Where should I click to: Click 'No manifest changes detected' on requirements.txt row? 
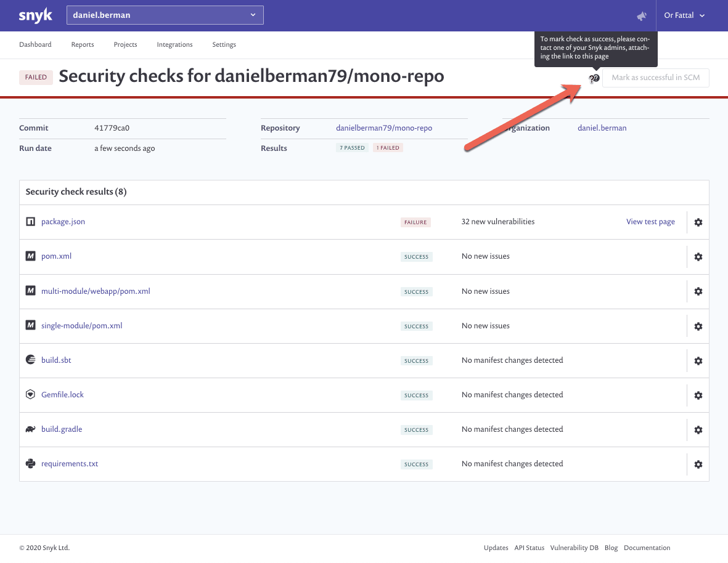[512, 464]
